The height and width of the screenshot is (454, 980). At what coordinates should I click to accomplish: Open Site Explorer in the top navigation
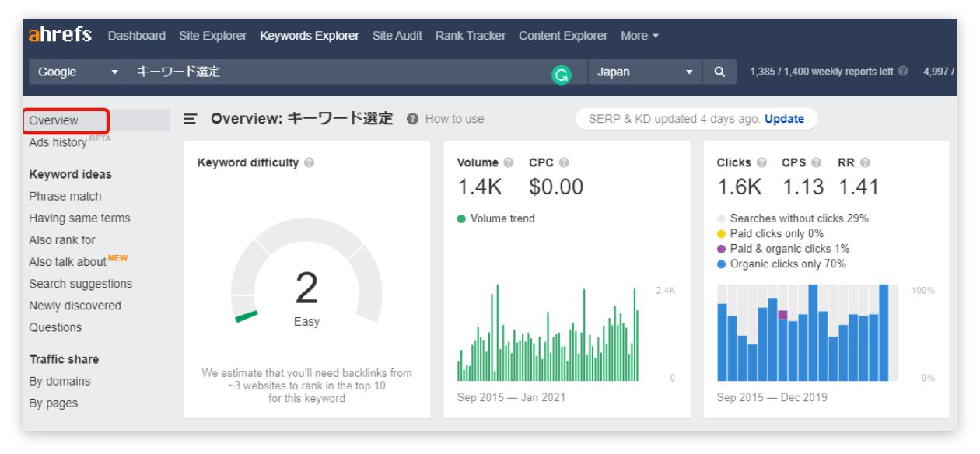click(212, 36)
